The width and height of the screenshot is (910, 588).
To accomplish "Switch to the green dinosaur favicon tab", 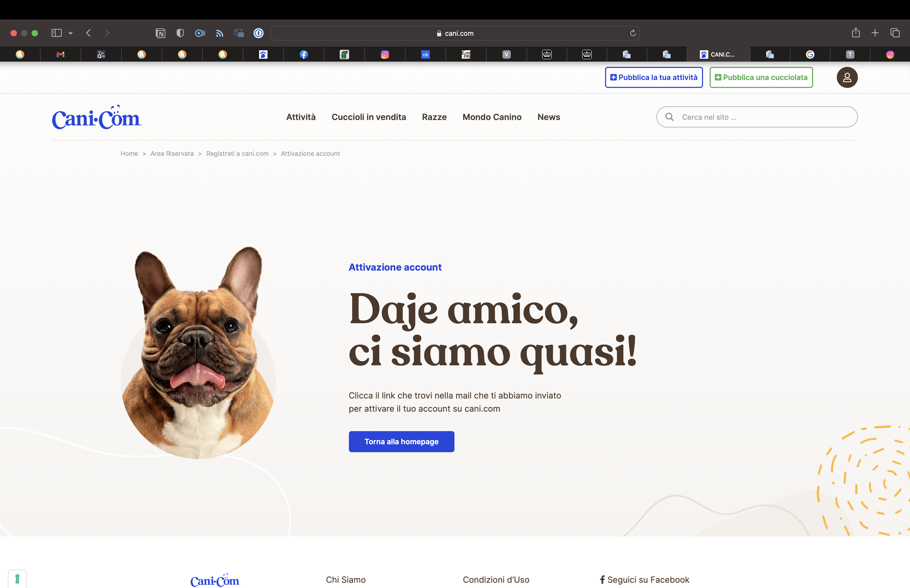I will click(344, 54).
